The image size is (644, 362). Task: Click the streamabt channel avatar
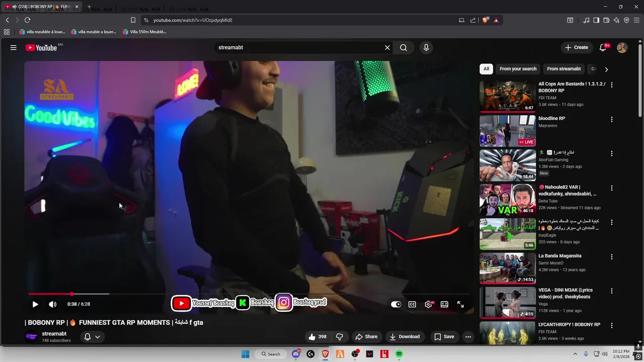coord(31,337)
